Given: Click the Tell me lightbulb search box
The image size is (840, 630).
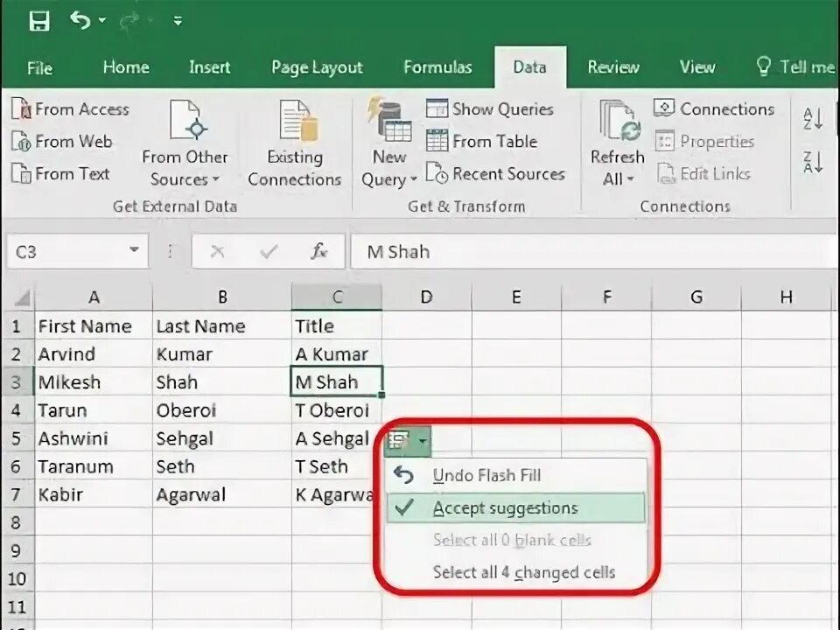Looking at the screenshot, I should [795, 67].
